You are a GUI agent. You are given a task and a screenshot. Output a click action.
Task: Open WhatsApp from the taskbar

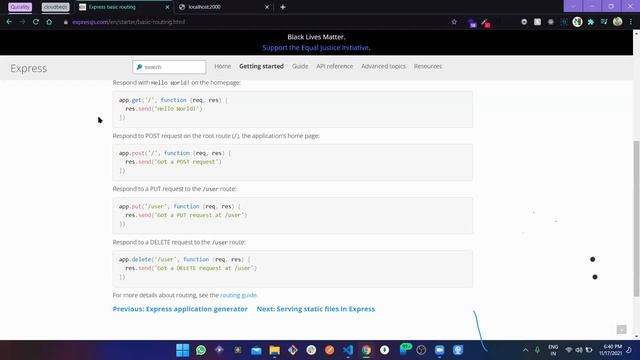click(201, 350)
